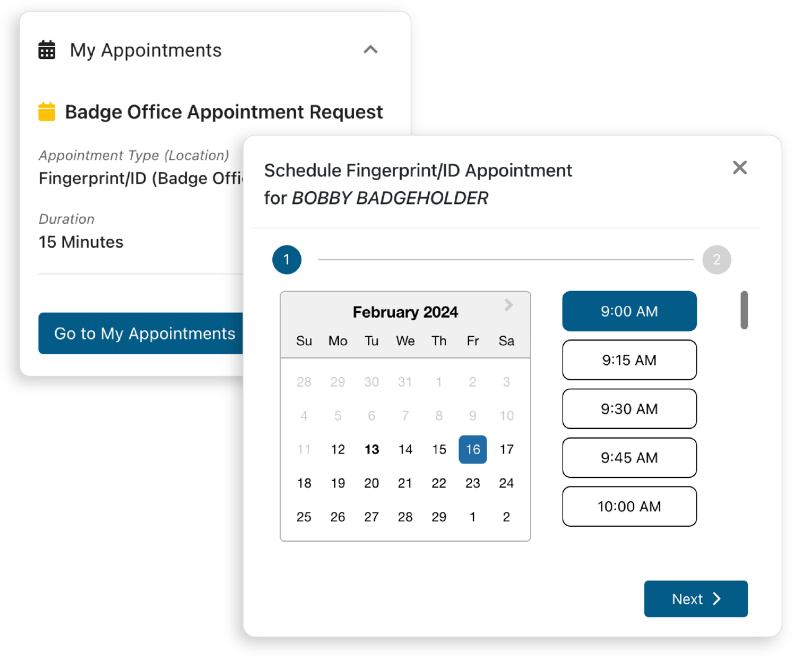Click the My Appointments calendar icon
Viewport: 794px width, 672px height.
(x=47, y=50)
